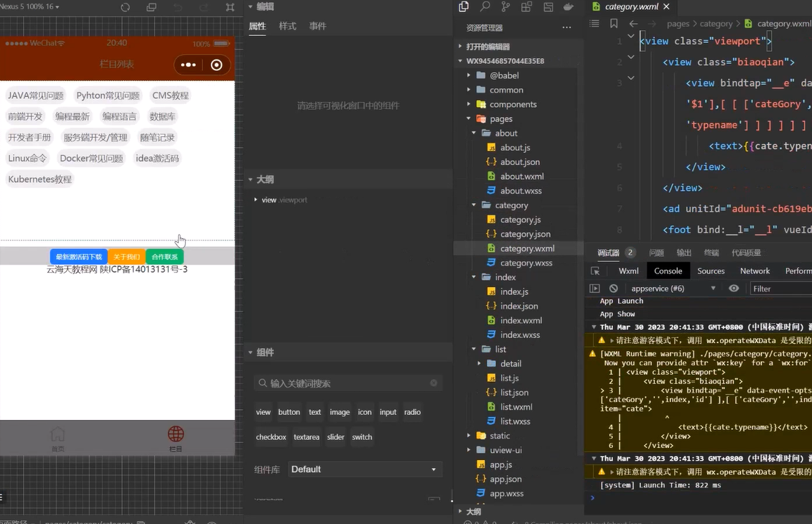
Task: Open the source control icon
Action: (505, 6)
